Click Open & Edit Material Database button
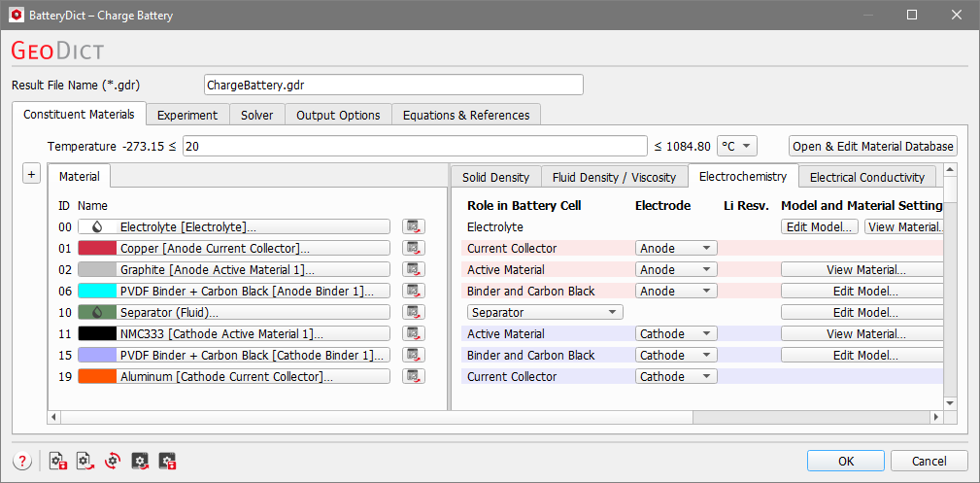980x483 pixels. click(872, 147)
